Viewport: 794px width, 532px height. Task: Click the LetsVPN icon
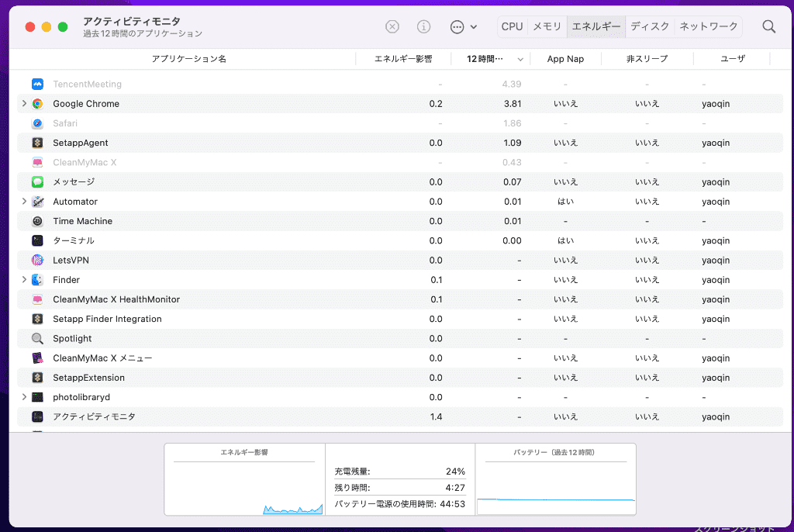(37, 261)
